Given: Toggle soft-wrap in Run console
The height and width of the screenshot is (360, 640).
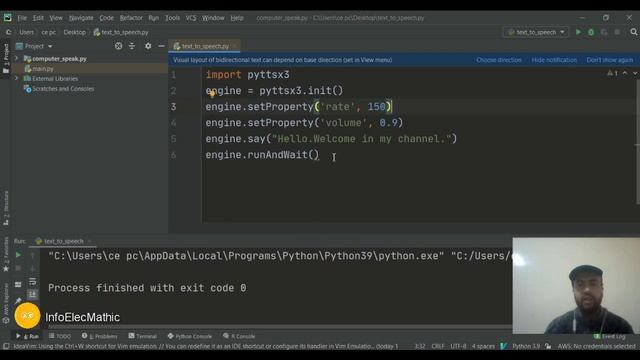Looking at the screenshot, I should point(32,282).
